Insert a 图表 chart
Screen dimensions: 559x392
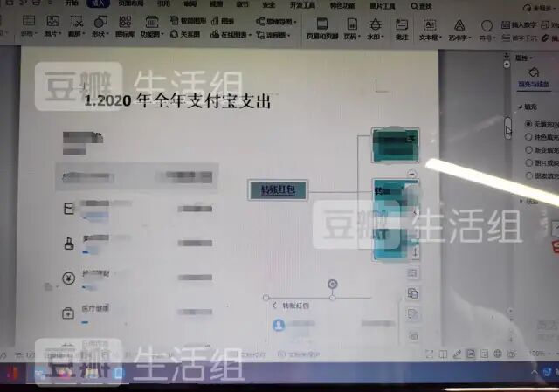(223, 21)
